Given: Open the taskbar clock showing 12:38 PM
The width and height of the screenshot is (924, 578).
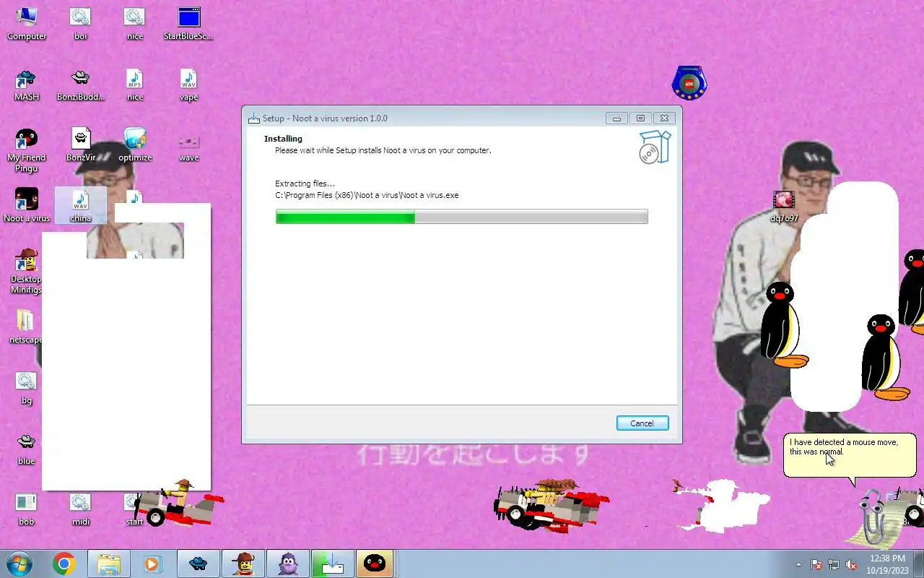Looking at the screenshot, I should point(887,564).
